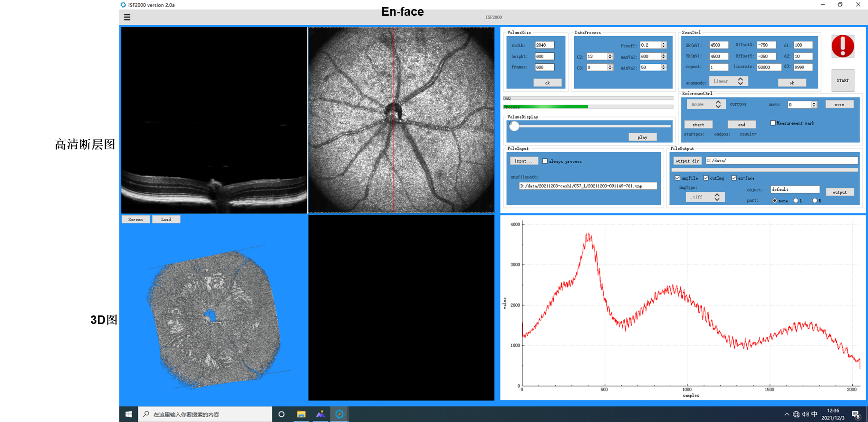The height and width of the screenshot is (422, 868).
Task: Click the Cortana circle taskbar icon
Action: (x=281, y=414)
